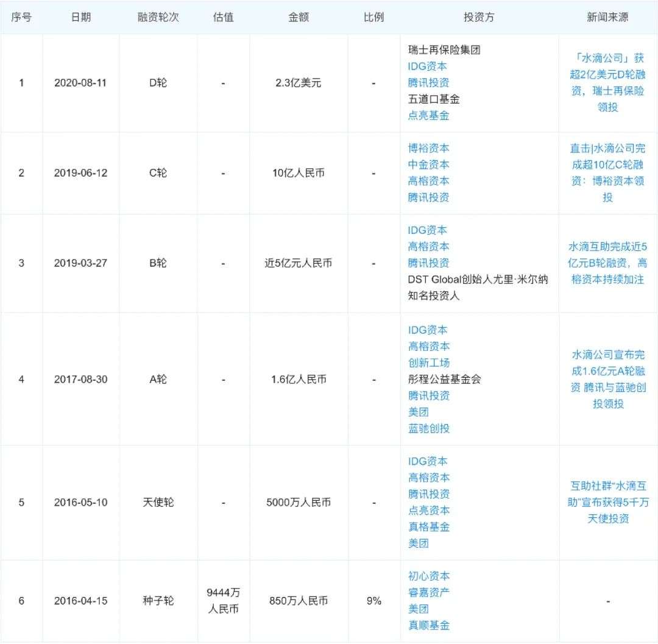
Task: Click 高榕资本 in the C轮 row
Action: [428, 181]
